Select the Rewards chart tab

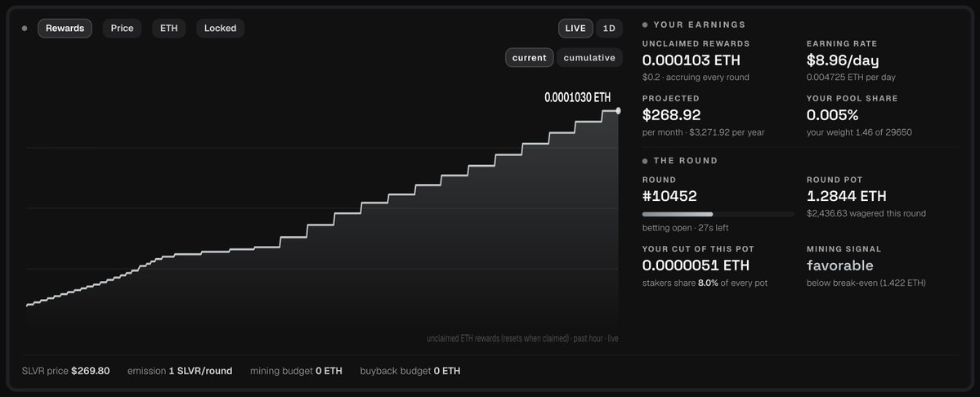click(65, 28)
